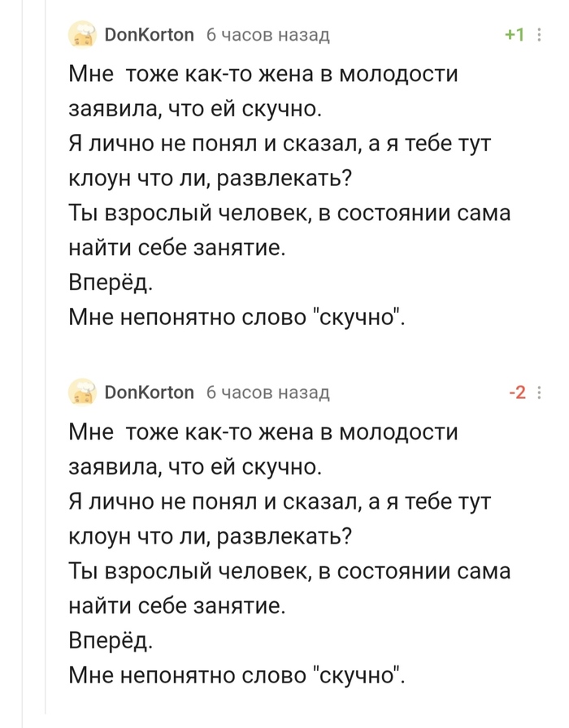The width and height of the screenshot is (569, 728).
Task: Click the first comment's '6 часов назад' timestamp
Action: tap(268, 34)
